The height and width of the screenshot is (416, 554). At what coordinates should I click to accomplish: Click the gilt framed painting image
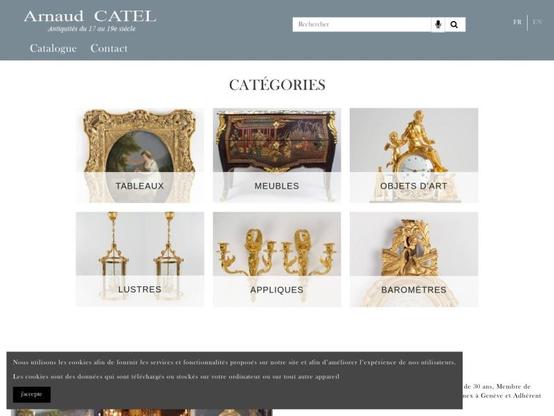coord(140,141)
